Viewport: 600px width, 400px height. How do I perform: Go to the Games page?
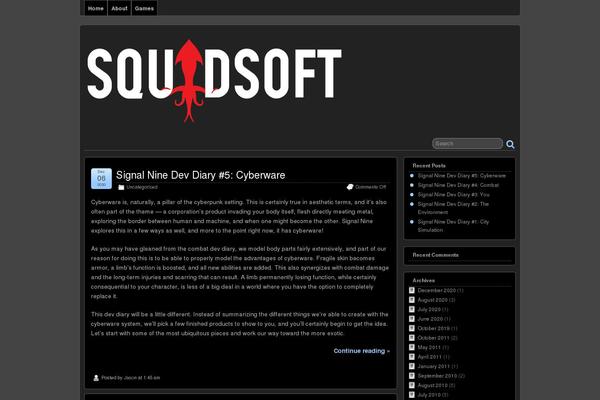[x=144, y=8]
